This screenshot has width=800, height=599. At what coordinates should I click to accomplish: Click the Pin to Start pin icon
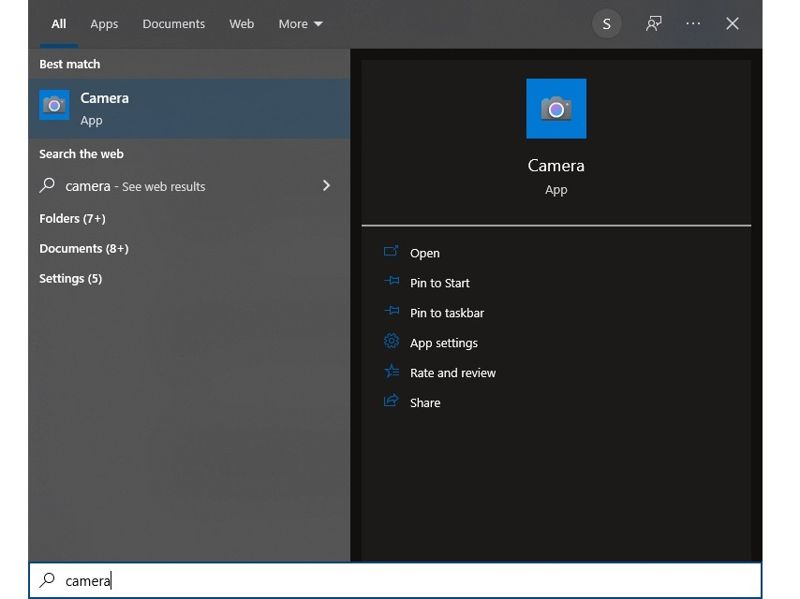pyautogui.click(x=391, y=281)
